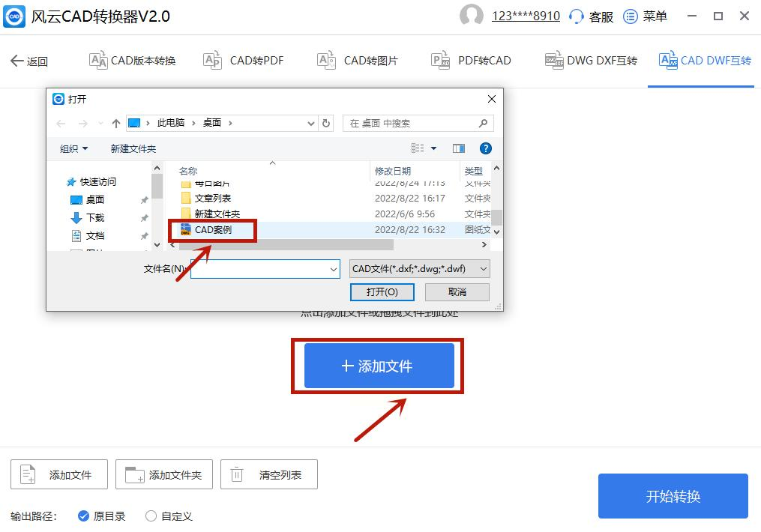Click the 在桌面中搜索 search box
This screenshot has width=761, height=532.
pos(418,123)
